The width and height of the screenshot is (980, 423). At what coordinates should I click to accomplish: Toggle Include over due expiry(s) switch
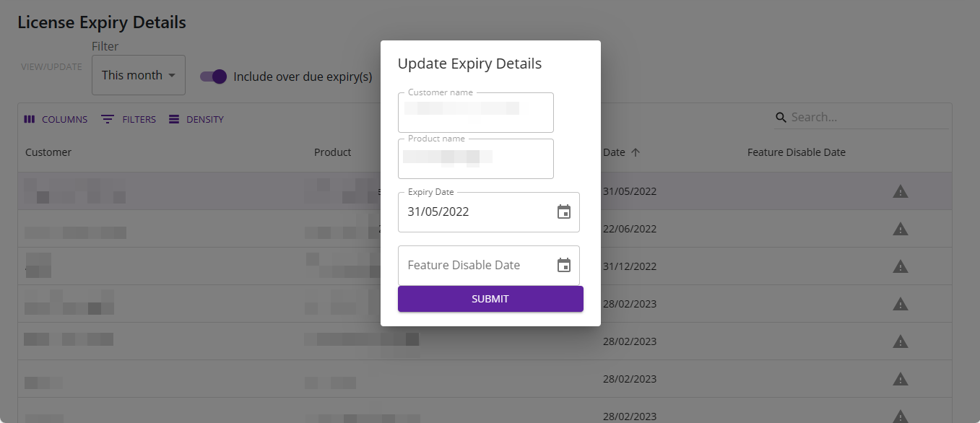(x=214, y=77)
